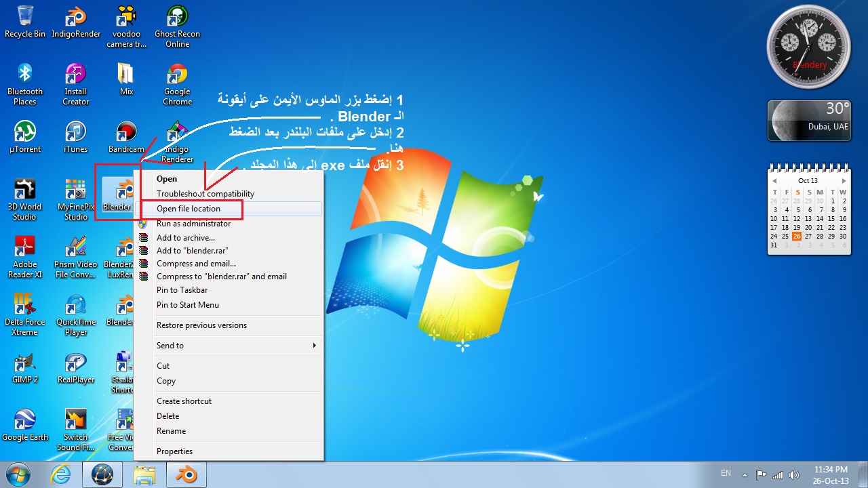Select the Google Chrome desktop icon
The image size is (868, 488).
177,84
